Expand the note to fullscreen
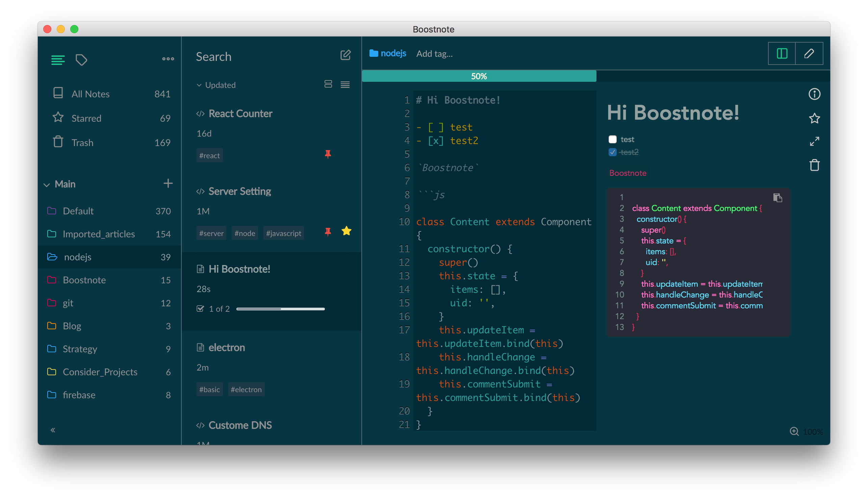 (814, 141)
